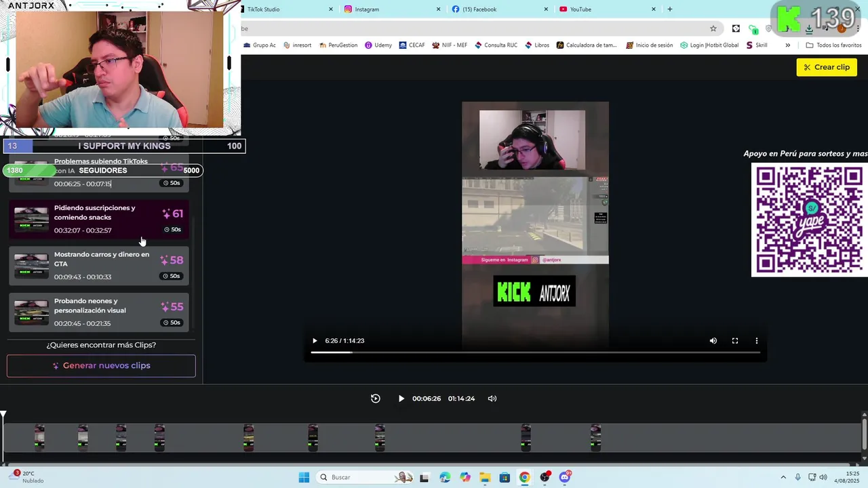Image resolution: width=868 pixels, height=488 pixels.
Task: Open thumbnail of the Probando neones clip
Action: tap(31, 312)
